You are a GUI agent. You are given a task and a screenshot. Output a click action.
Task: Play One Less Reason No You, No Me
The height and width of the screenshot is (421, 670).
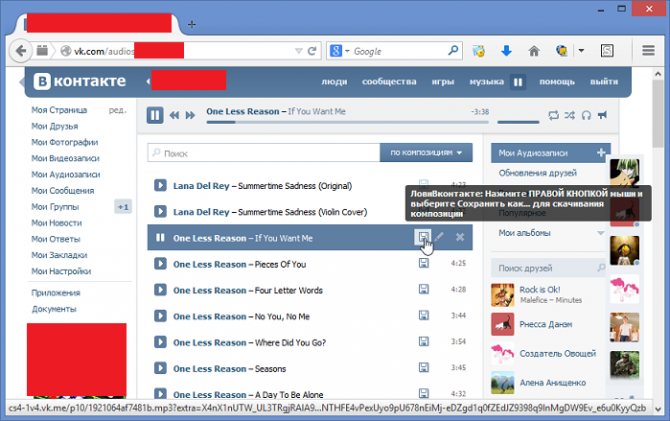tap(160, 316)
